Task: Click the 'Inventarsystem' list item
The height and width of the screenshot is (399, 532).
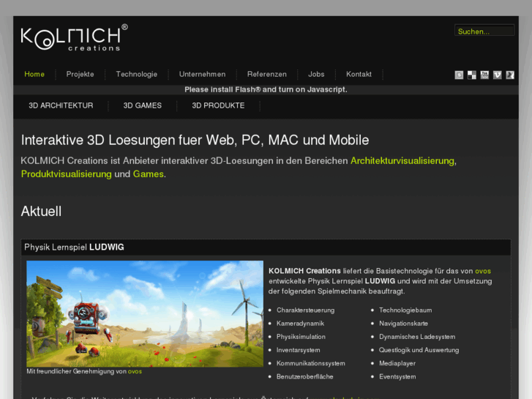Action: tap(299, 350)
